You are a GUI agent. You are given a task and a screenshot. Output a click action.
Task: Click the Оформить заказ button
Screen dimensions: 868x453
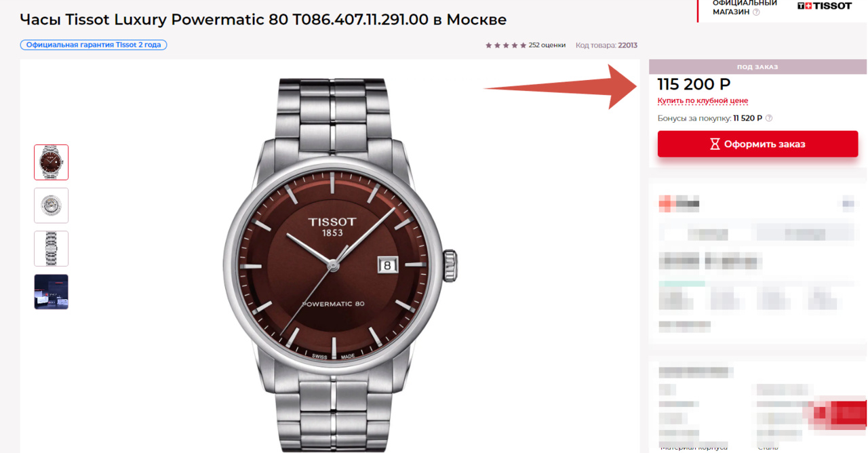(x=757, y=144)
